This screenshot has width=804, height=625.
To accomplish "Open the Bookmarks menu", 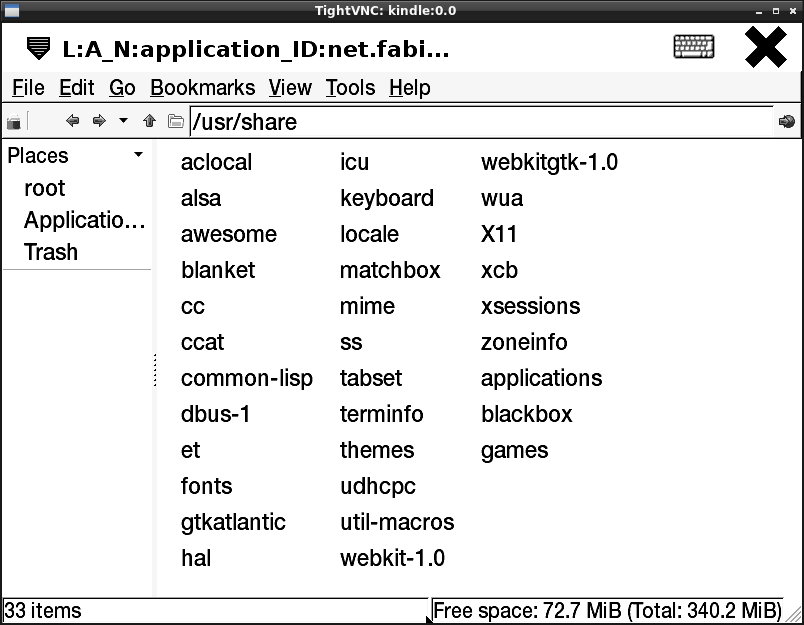I will [x=203, y=88].
